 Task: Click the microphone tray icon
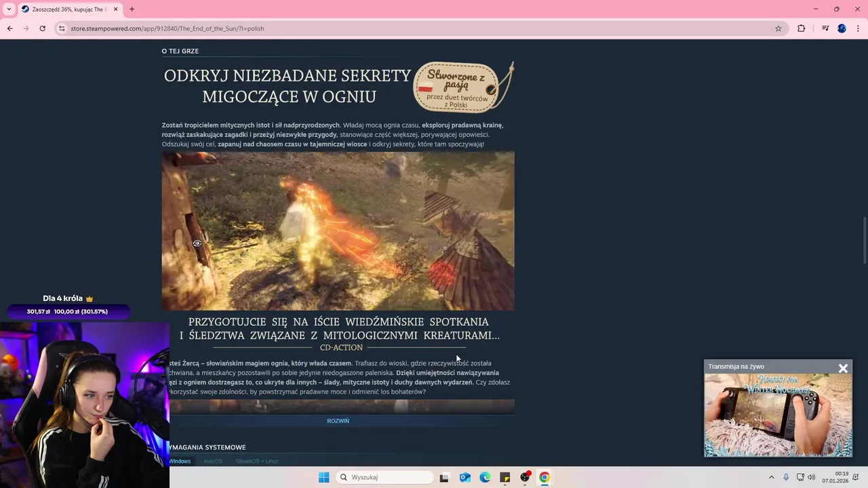coord(786,477)
